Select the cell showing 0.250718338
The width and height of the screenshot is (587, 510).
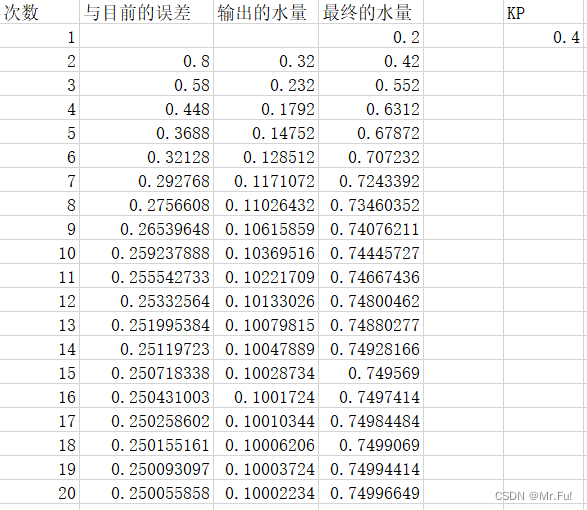[x=146, y=371]
